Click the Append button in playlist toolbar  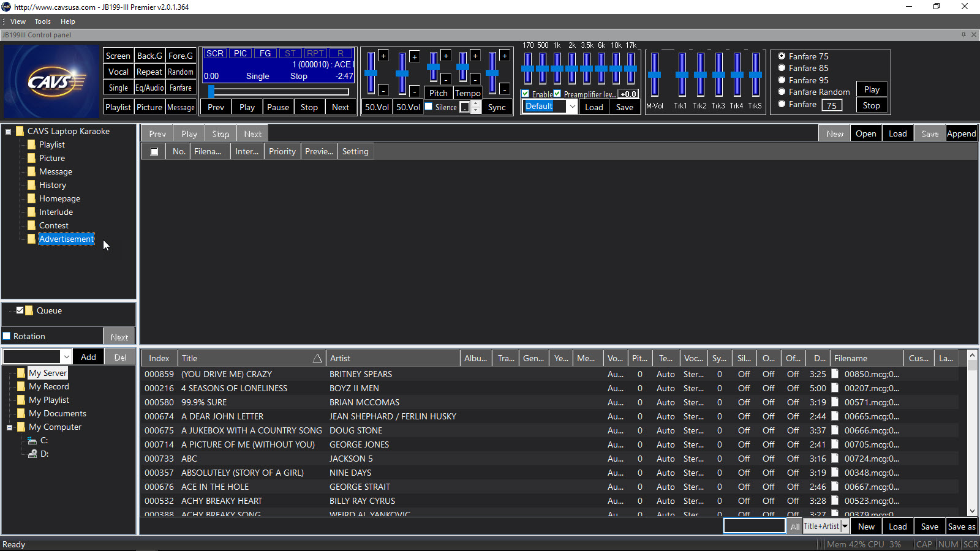click(961, 133)
